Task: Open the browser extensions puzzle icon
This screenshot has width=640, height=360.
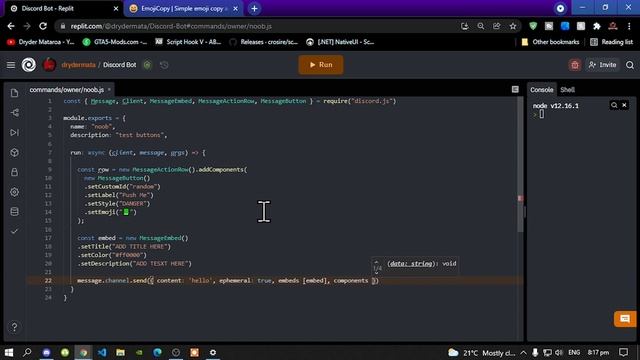Action: point(597,26)
